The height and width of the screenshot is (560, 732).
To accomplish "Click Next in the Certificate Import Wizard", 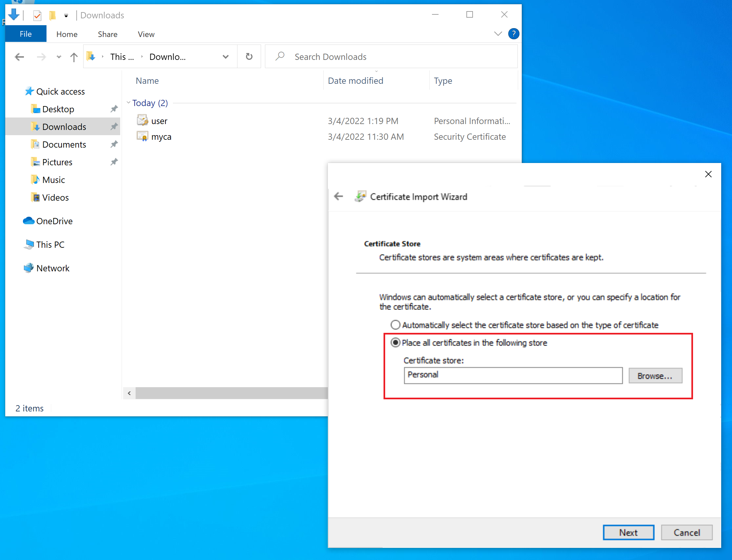I will tap(628, 532).
